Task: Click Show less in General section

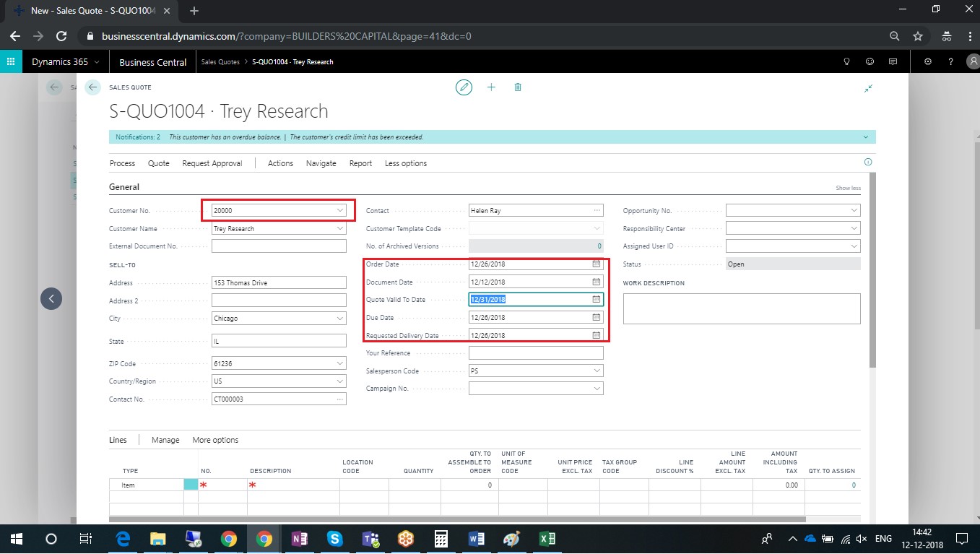Action: 849,188
